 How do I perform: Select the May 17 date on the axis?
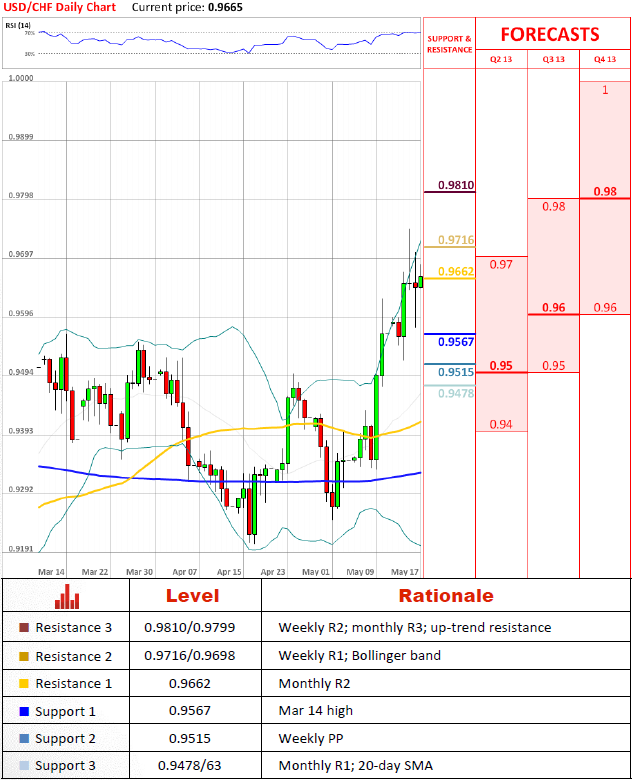point(404,571)
